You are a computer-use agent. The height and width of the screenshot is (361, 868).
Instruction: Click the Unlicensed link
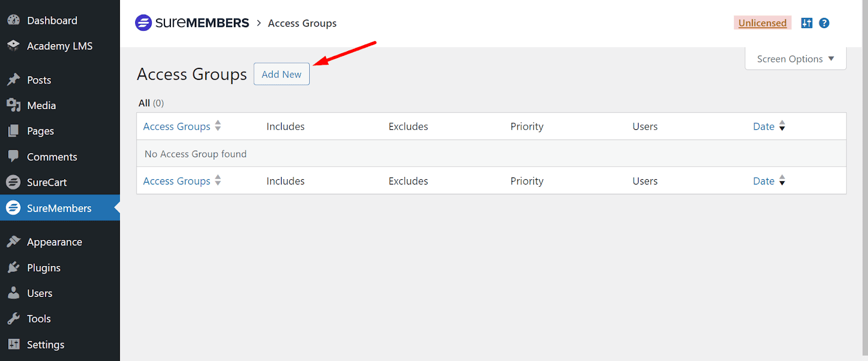click(x=762, y=23)
